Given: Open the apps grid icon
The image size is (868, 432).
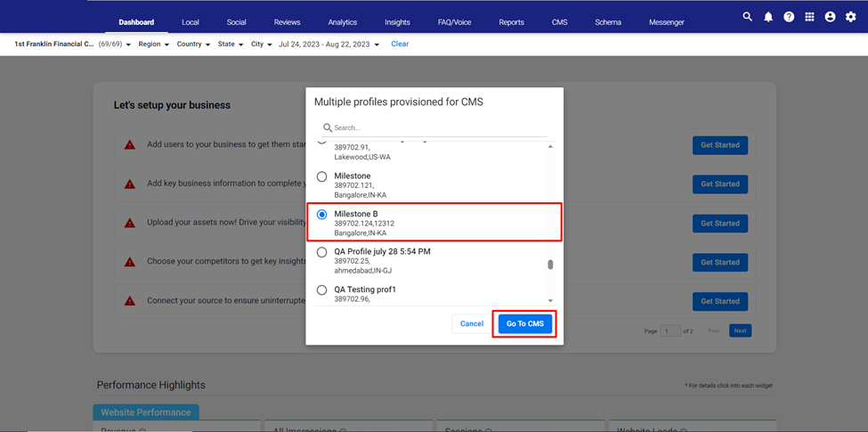Looking at the screenshot, I should (x=809, y=17).
